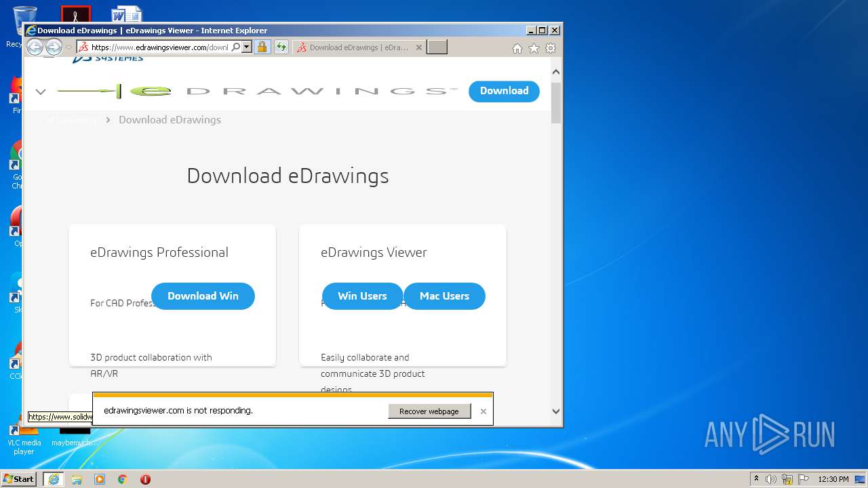The width and height of the screenshot is (868, 488).
Task: Click the eDrawings logo banner
Action: 257,91
